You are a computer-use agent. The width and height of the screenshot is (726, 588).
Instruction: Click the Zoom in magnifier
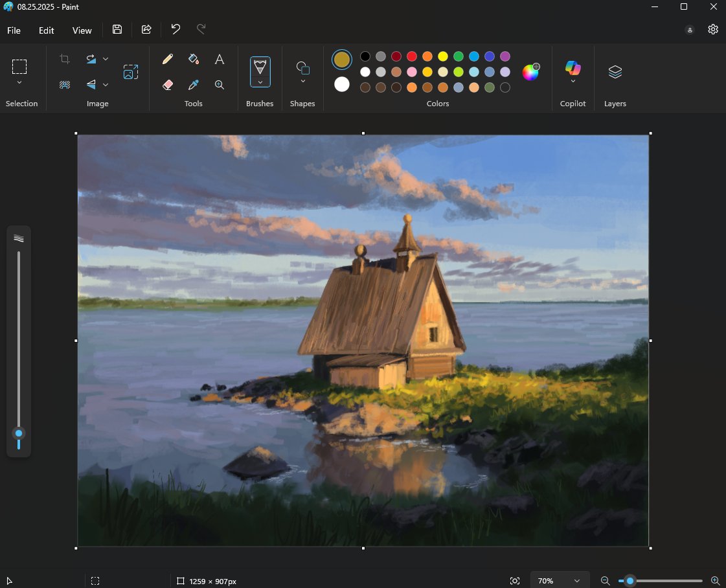tap(716, 581)
